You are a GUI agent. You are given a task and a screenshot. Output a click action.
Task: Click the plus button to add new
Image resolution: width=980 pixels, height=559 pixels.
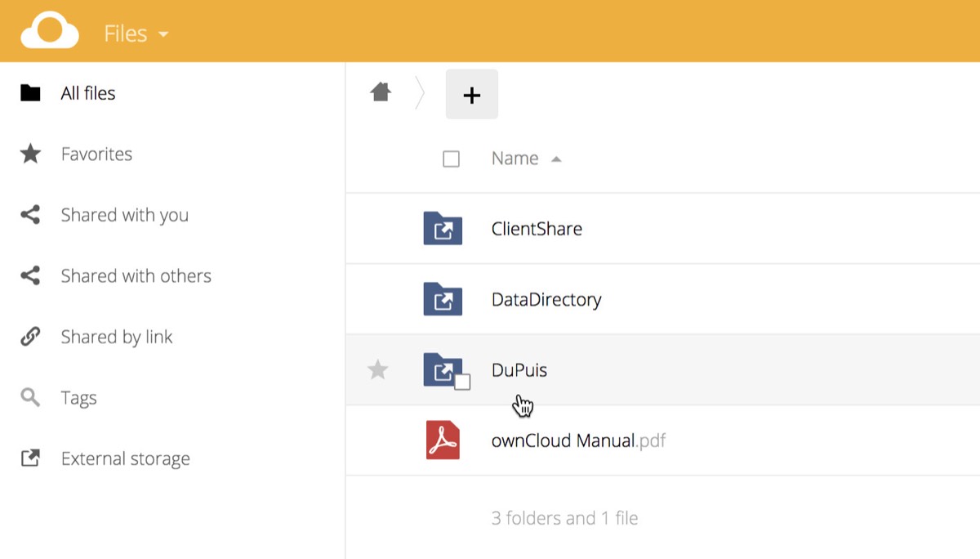coord(471,95)
